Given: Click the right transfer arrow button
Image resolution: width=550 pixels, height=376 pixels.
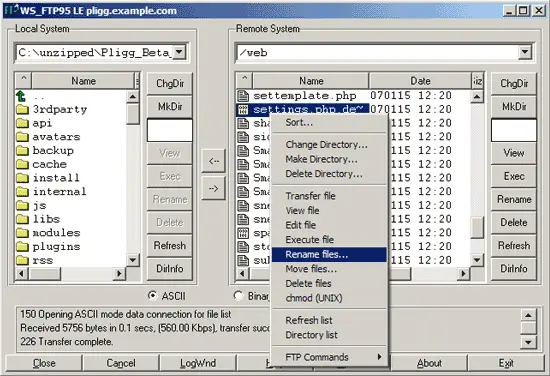Looking at the screenshot, I should click(x=213, y=188).
